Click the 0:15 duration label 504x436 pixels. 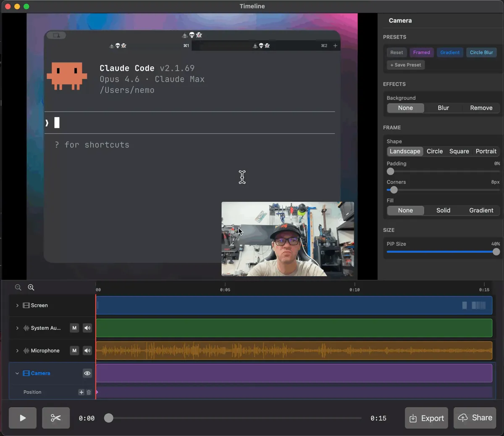(x=378, y=418)
